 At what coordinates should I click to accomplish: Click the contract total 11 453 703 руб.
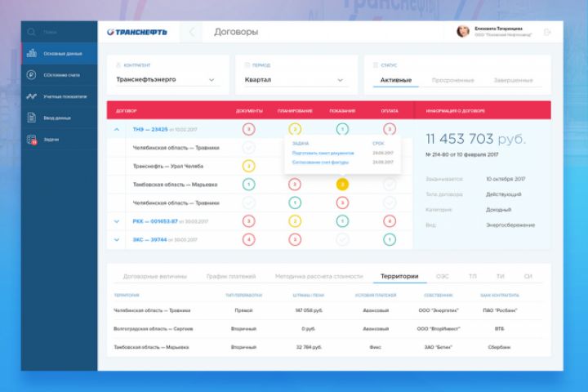[476, 139]
